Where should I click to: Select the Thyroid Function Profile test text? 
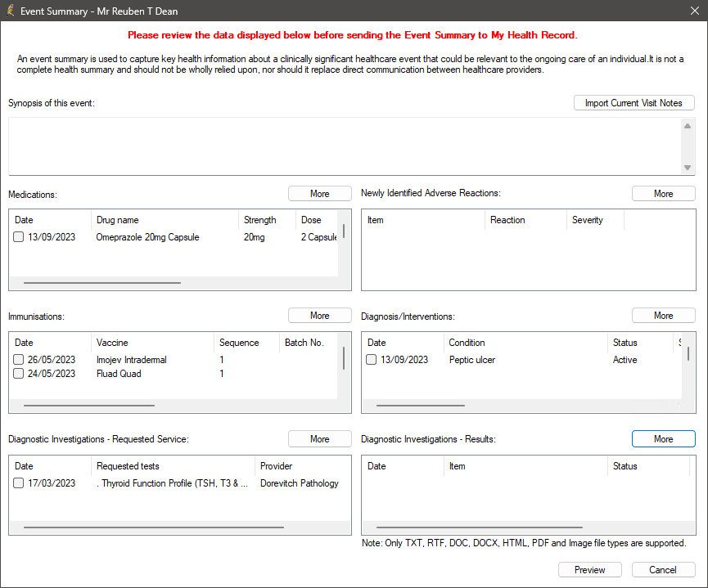tap(172, 483)
